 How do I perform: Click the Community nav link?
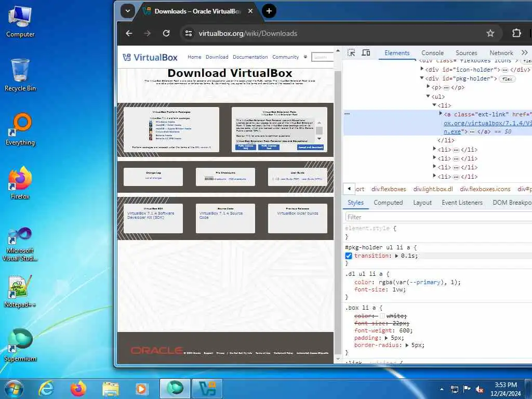(x=285, y=57)
